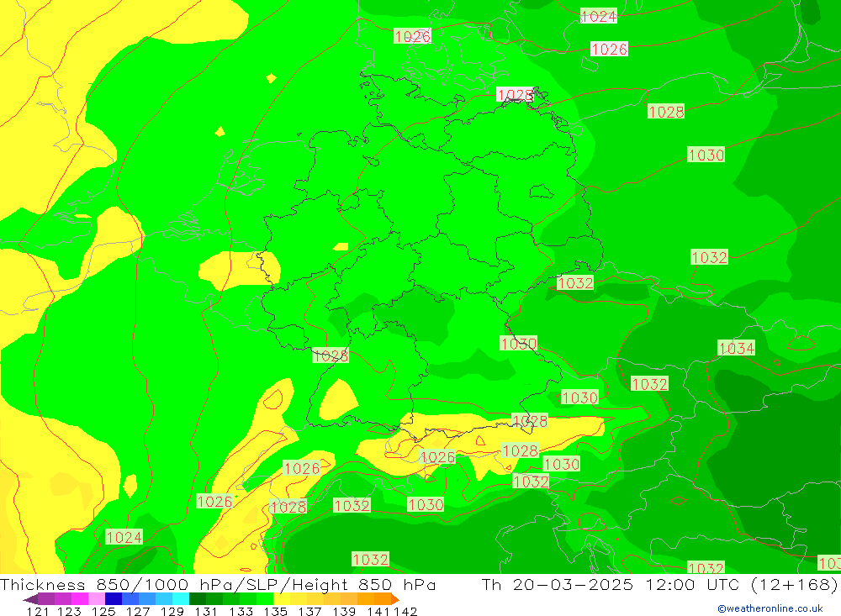Click legend value 121

tap(38, 611)
